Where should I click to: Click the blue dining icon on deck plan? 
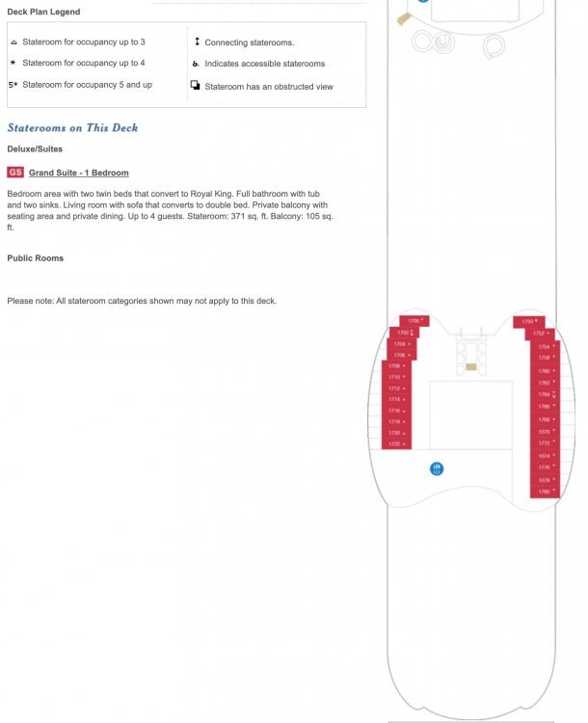pos(437,469)
